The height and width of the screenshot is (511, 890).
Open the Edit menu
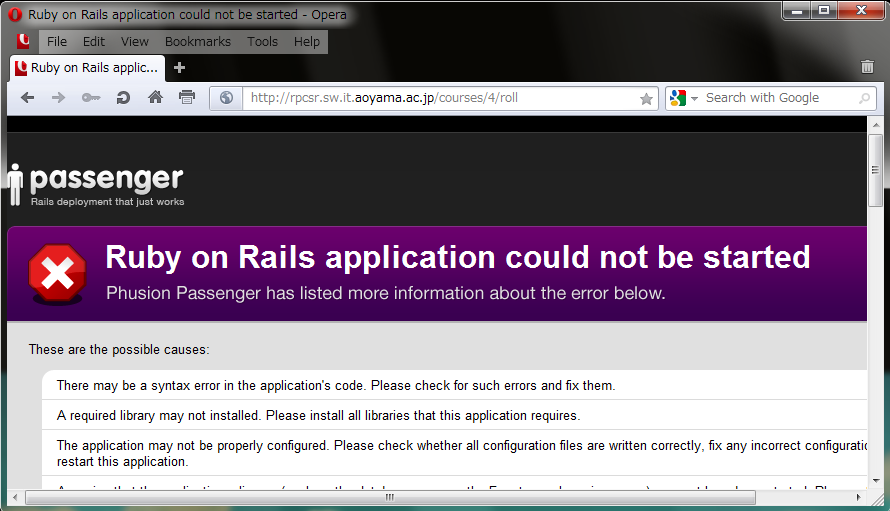[x=94, y=41]
